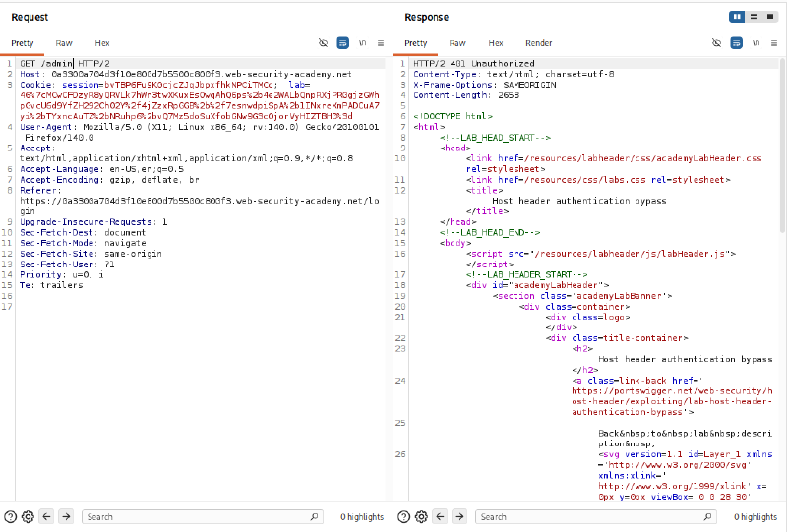Click the labHeader.js script line
The height and width of the screenshot is (532, 787).
tap(601, 254)
